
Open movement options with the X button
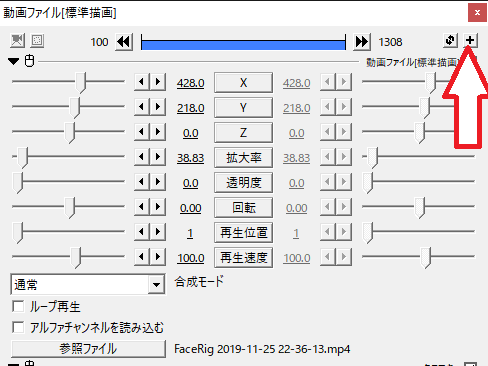pyautogui.click(x=243, y=83)
